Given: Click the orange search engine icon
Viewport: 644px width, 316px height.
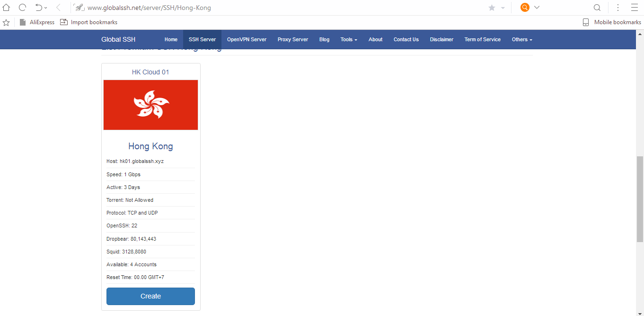Looking at the screenshot, I should coord(525,8).
